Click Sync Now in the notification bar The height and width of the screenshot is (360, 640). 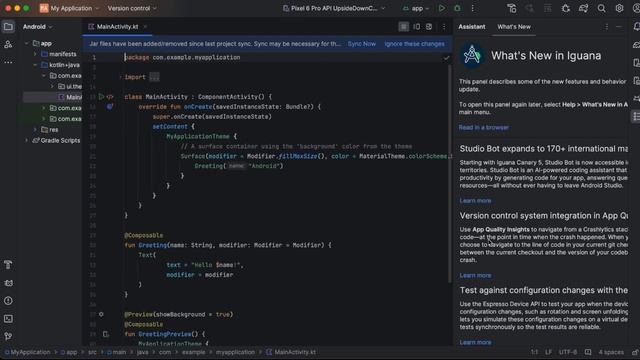[362, 44]
